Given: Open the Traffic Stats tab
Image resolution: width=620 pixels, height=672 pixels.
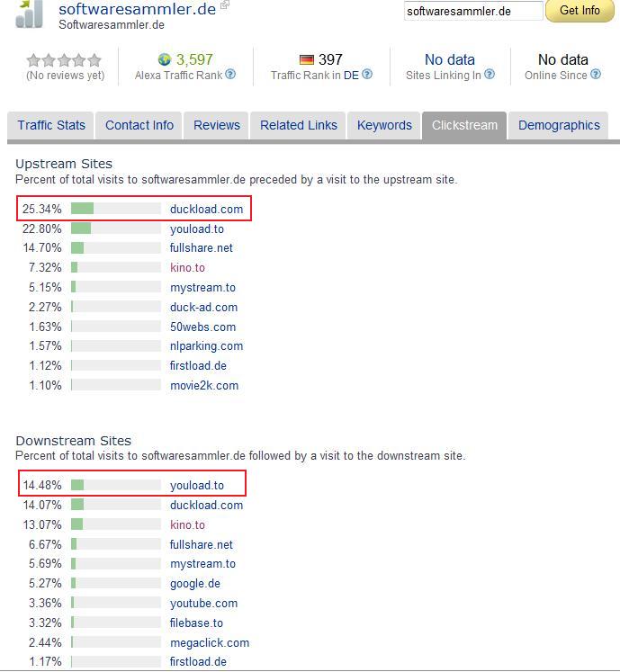Looking at the screenshot, I should [51, 125].
